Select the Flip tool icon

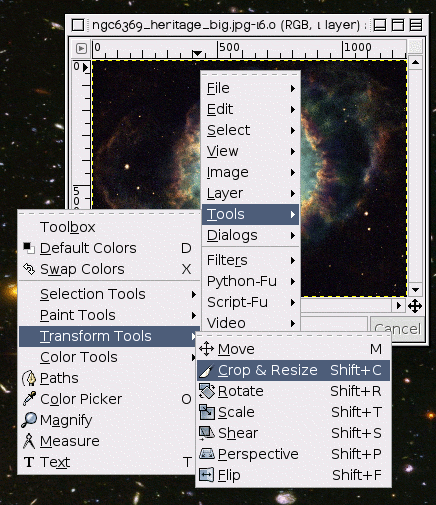[x=206, y=475]
